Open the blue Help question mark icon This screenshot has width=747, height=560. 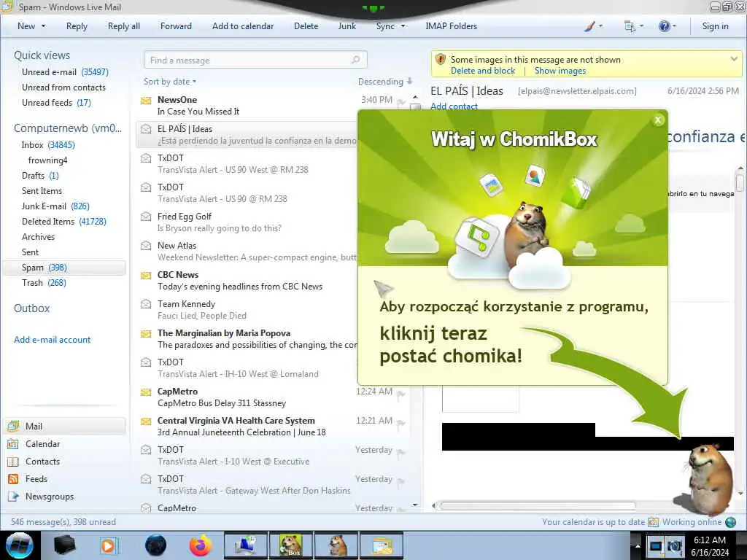click(x=664, y=26)
